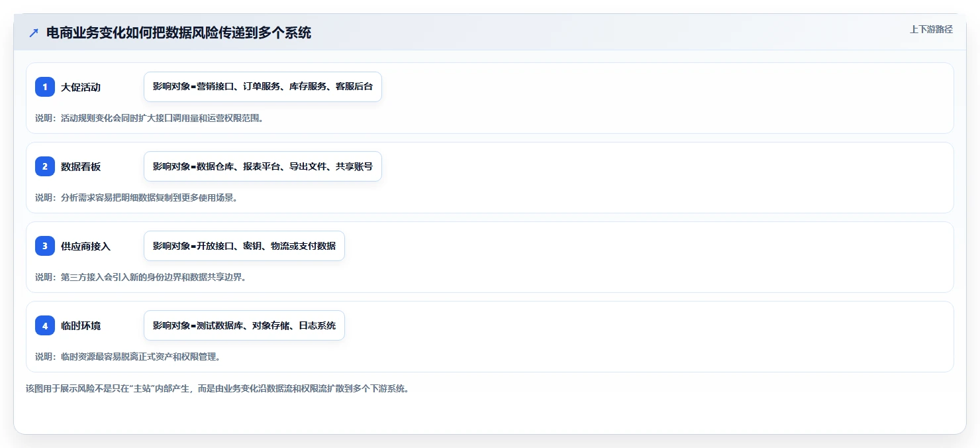980x448 pixels.
Task: Click the box listing 数据仓库、报表平台、导出文件、共享账号
Action: coord(263,166)
